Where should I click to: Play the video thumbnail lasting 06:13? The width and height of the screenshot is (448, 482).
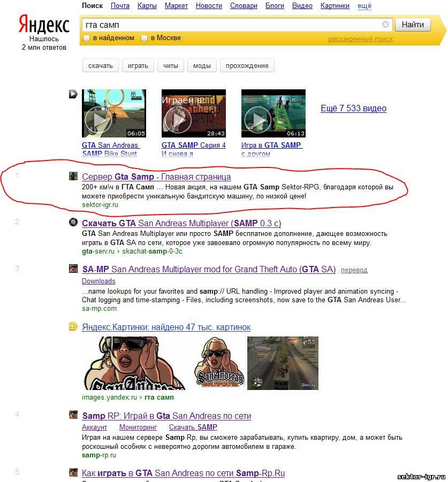pyautogui.click(x=274, y=113)
